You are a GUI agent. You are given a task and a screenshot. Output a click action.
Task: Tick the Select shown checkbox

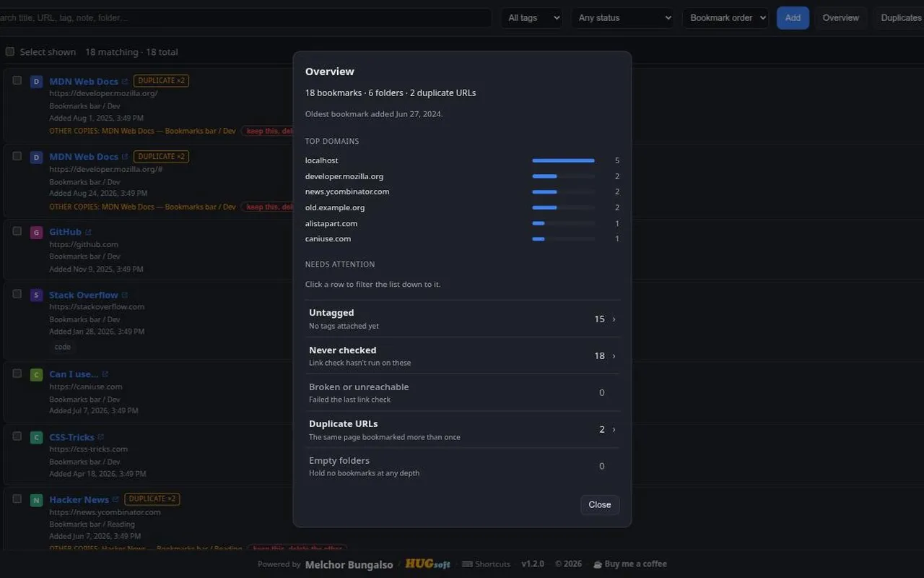click(x=10, y=52)
